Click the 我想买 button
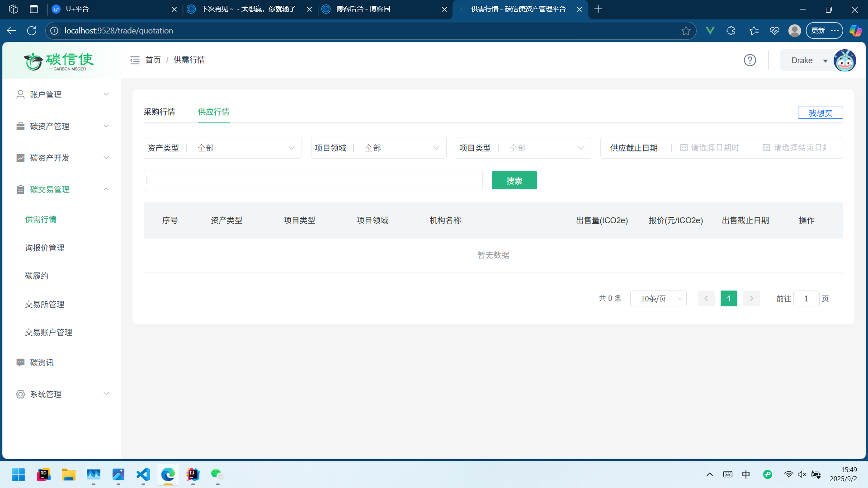The width and height of the screenshot is (868, 488). 820,113
